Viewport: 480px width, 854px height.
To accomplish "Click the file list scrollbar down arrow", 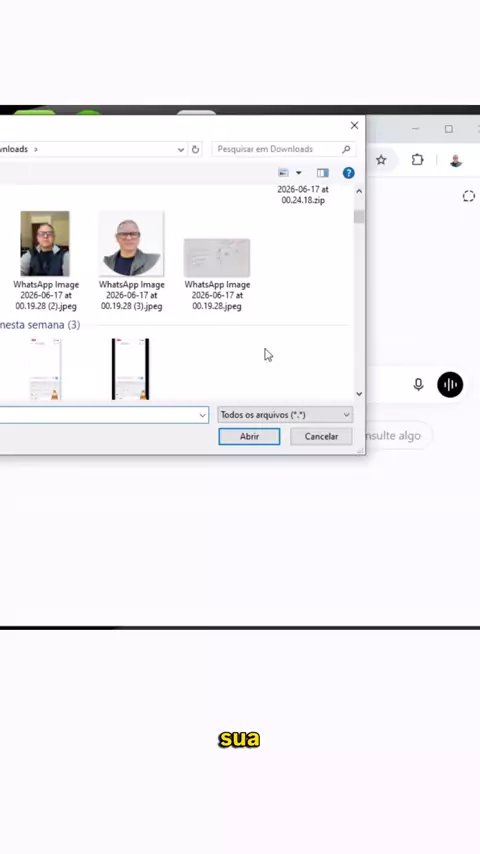I will click(359, 394).
